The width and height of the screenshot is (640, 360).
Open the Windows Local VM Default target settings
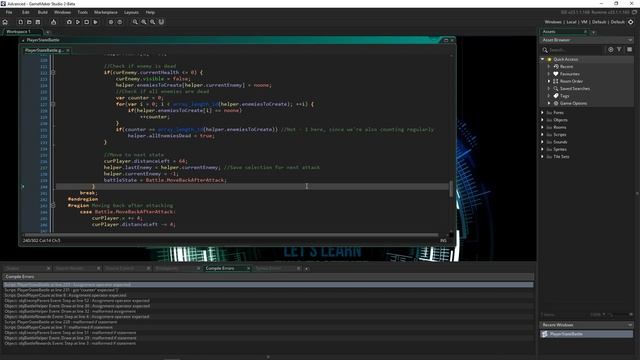tap(584, 22)
